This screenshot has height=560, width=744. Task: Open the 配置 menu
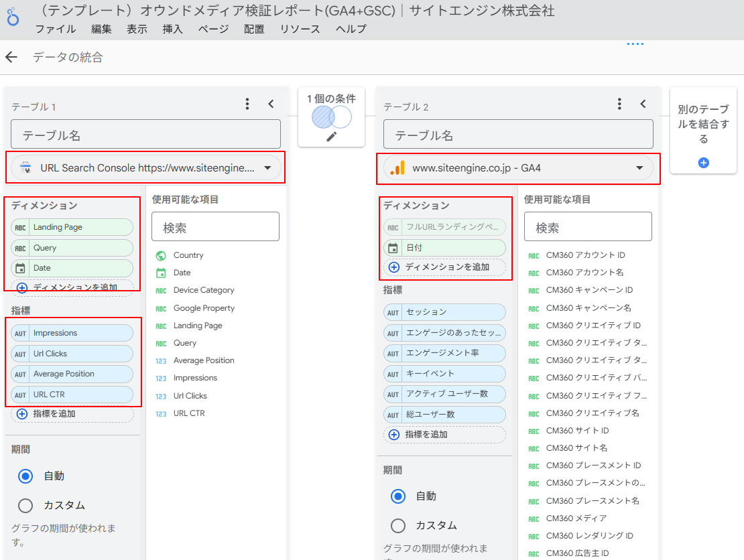tap(254, 29)
